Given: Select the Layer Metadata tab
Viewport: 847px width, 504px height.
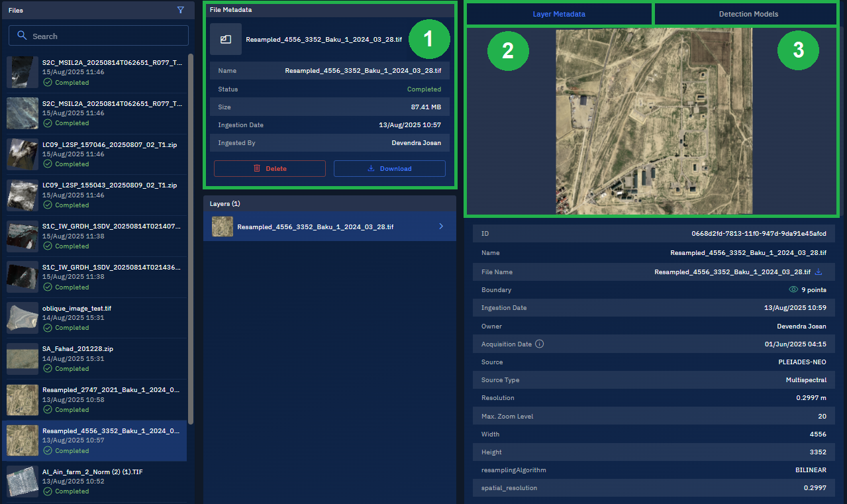Looking at the screenshot, I should tap(559, 14).
